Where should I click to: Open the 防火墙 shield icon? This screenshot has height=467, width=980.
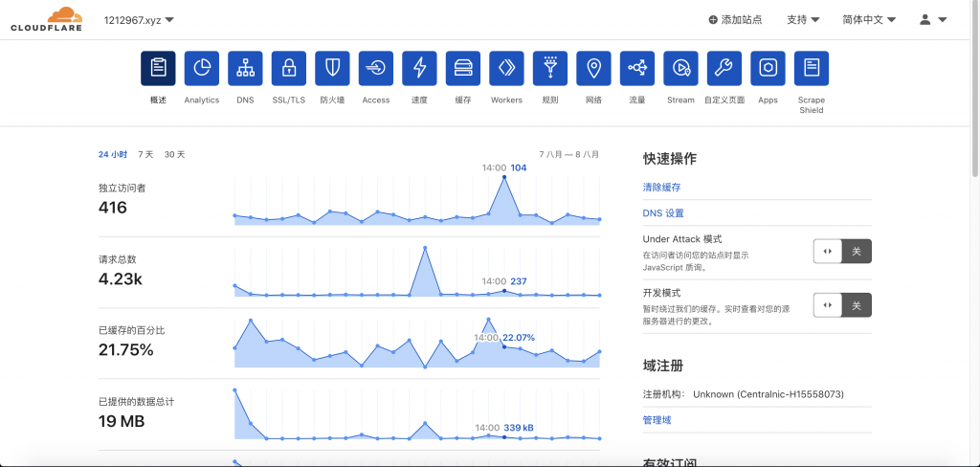tap(332, 68)
